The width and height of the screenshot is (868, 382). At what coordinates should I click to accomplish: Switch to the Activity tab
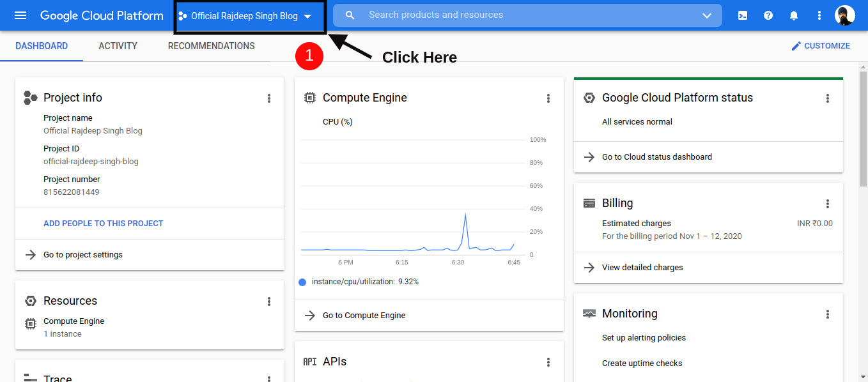118,46
